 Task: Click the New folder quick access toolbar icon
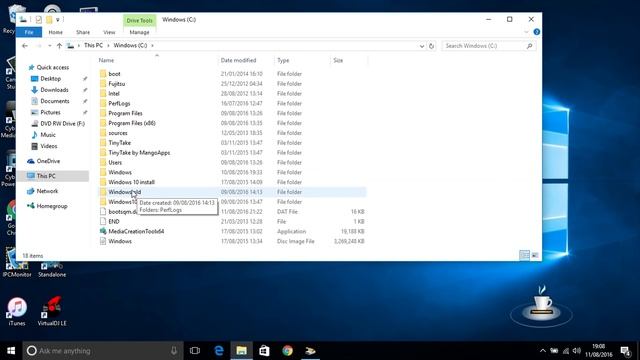click(49, 20)
